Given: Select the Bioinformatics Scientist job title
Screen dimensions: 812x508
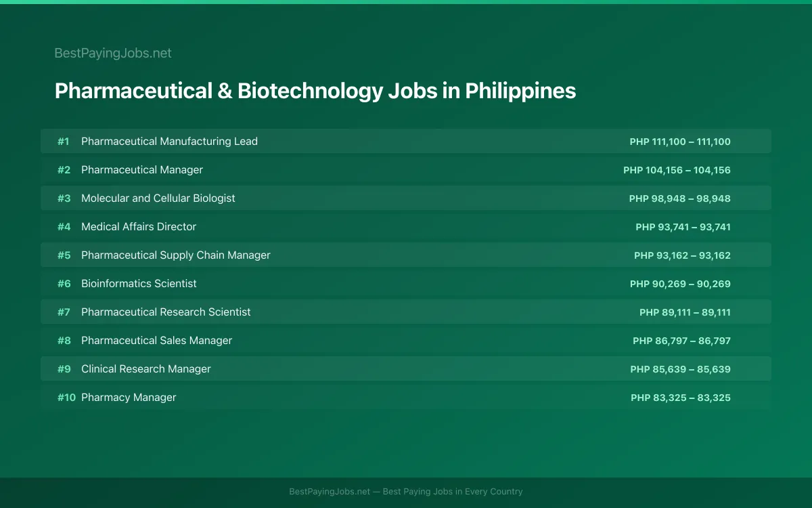Looking at the screenshot, I should point(139,284).
